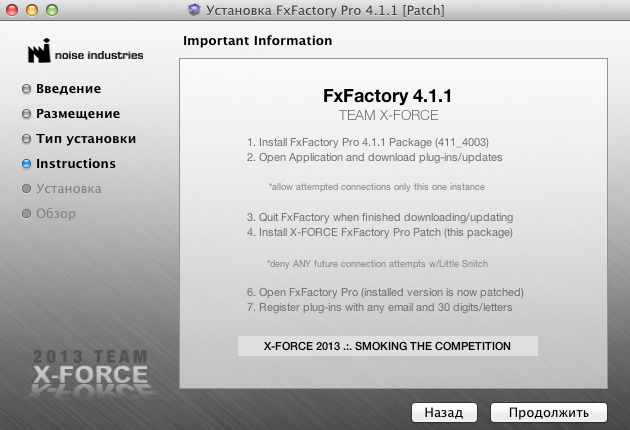The height and width of the screenshot is (430, 630).
Task: Select the Instructions step
Action: tap(76, 164)
